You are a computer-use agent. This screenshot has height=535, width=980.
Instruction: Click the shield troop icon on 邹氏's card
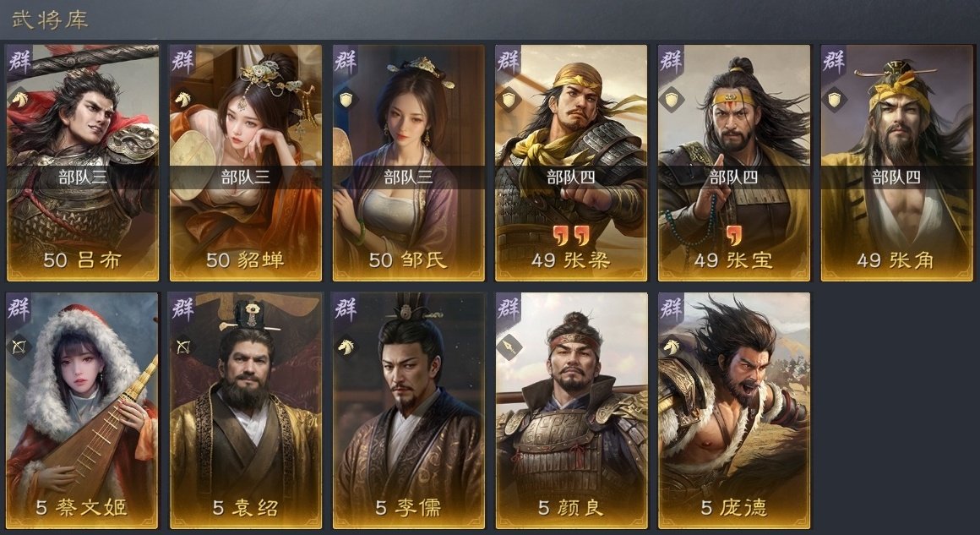346,99
